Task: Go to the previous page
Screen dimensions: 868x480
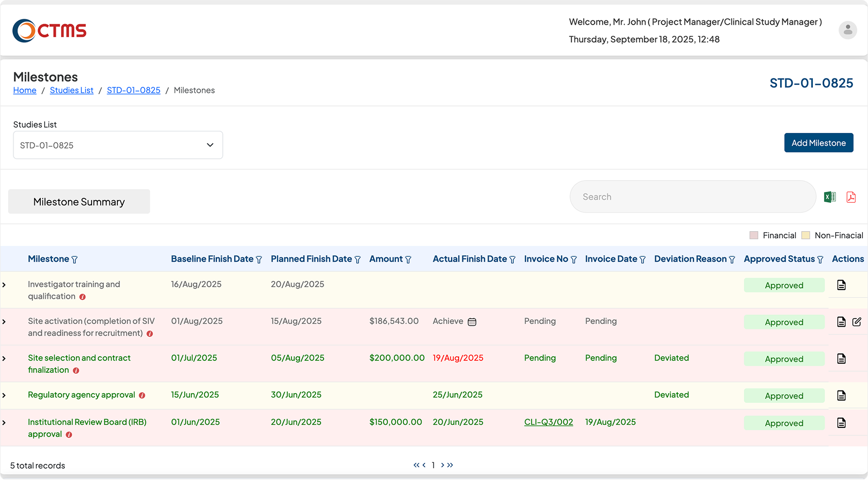Action: [424, 465]
